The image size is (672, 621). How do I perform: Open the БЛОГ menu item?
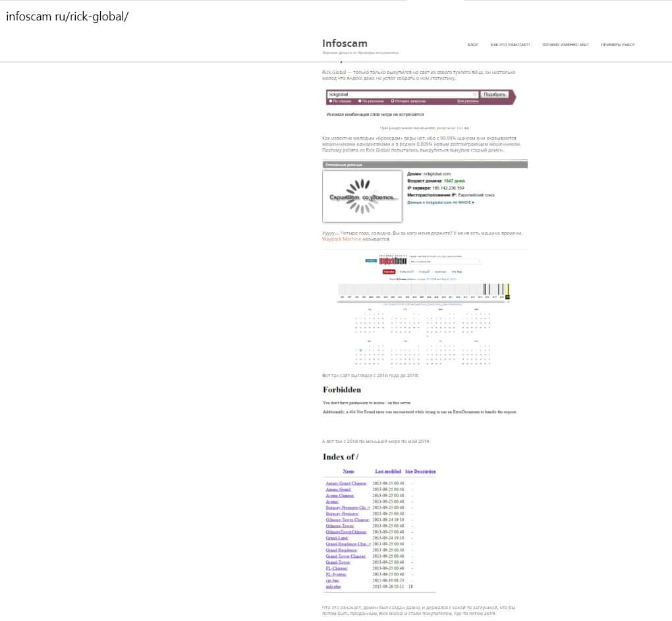pos(473,45)
